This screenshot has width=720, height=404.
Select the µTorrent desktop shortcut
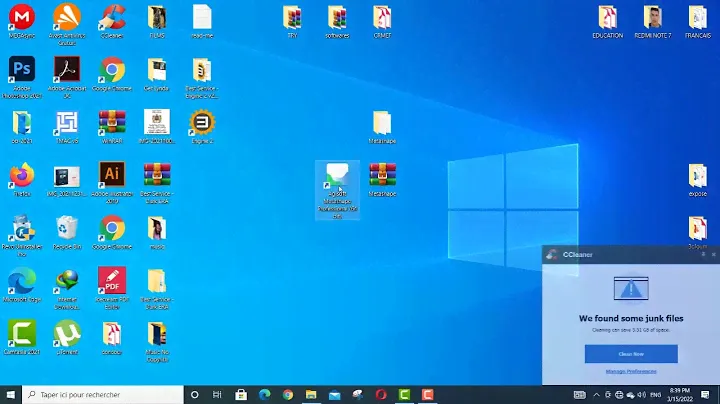[67, 333]
